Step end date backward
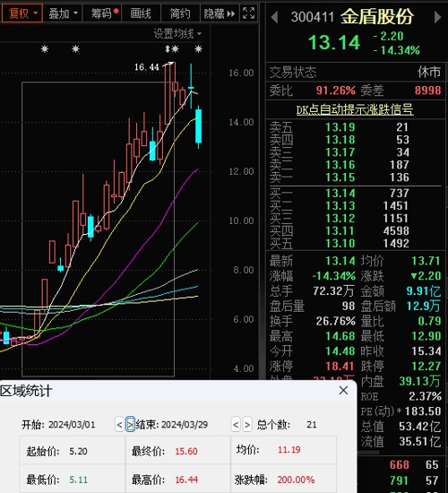 click(x=236, y=425)
